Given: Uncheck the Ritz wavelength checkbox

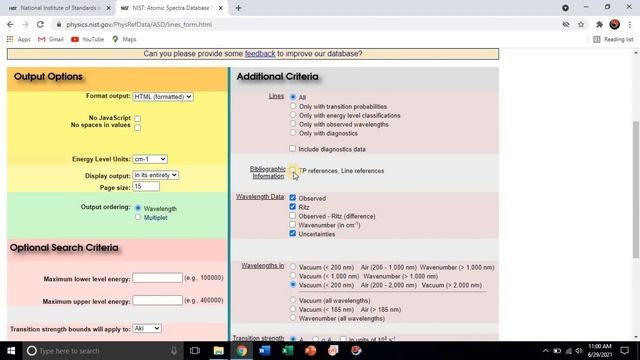Looking at the screenshot, I should coord(293,207).
